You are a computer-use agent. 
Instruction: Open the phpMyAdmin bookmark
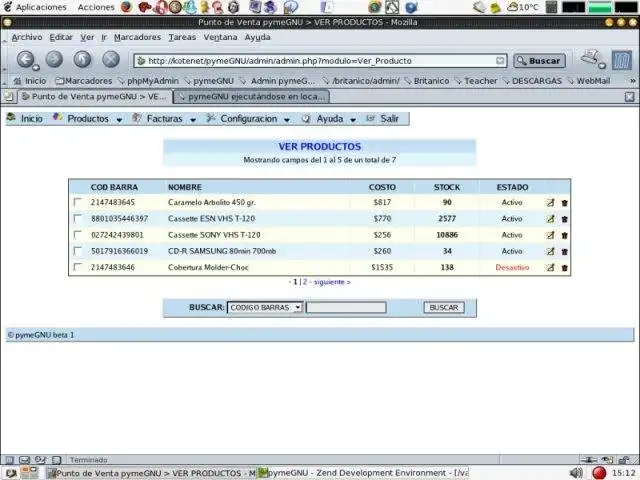(x=148, y=81)
